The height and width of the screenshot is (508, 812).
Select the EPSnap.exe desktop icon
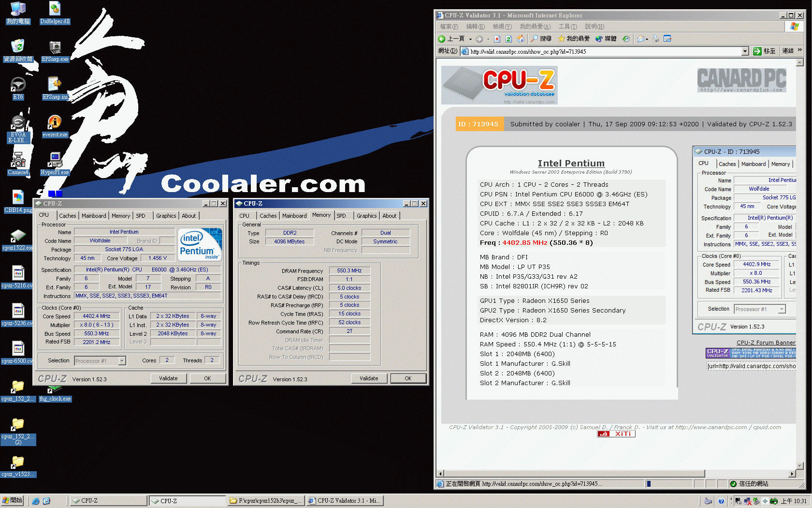55,50
